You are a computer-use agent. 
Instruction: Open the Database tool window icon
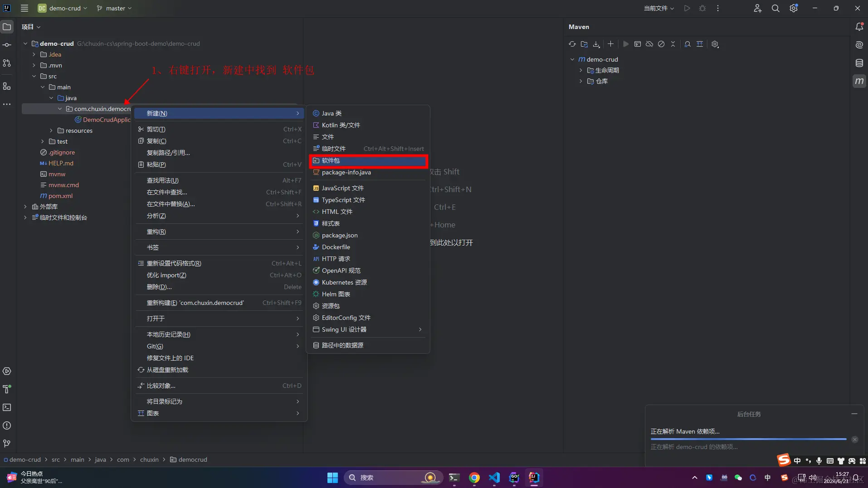(x=859, y=63)
